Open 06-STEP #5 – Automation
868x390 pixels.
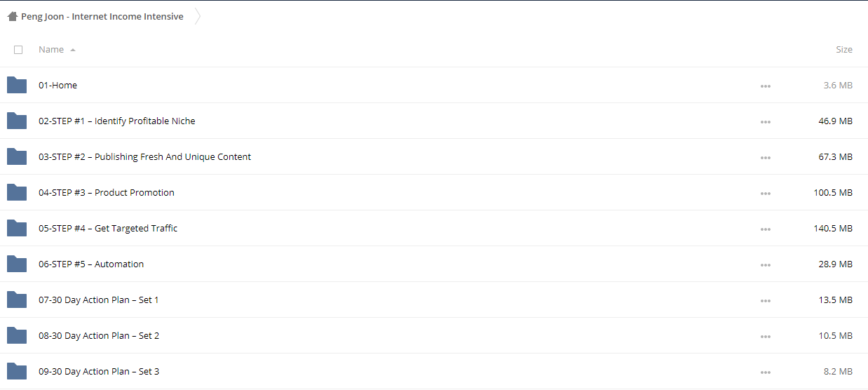coord(91,264)
